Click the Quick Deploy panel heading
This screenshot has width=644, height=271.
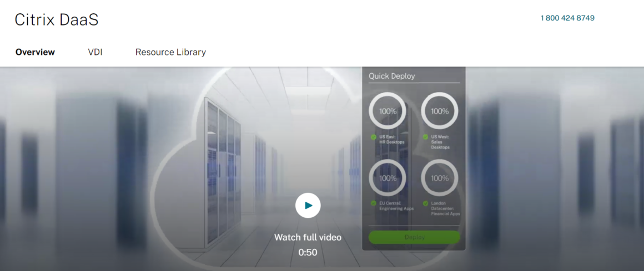[x=391, y=76]
